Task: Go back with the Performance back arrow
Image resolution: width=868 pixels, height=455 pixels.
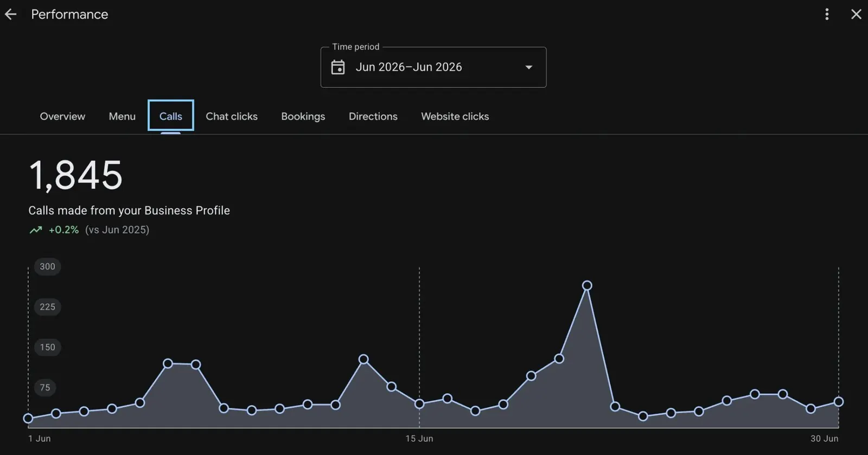Action: pos(11,15)
